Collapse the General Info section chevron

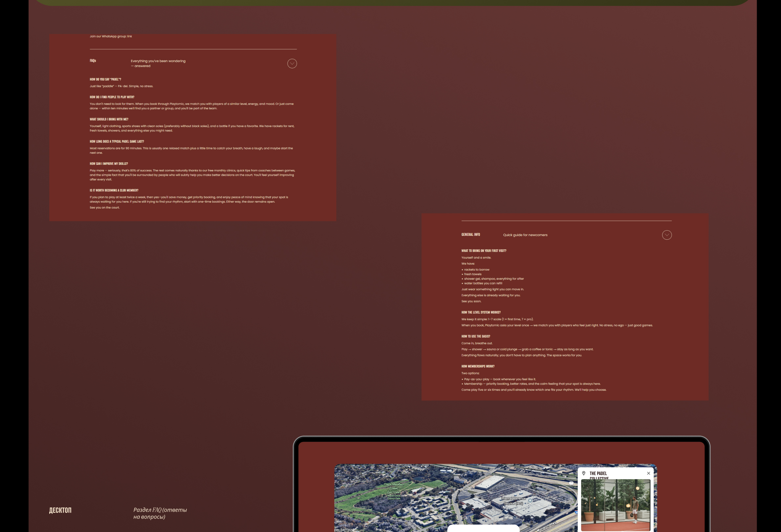667,235
